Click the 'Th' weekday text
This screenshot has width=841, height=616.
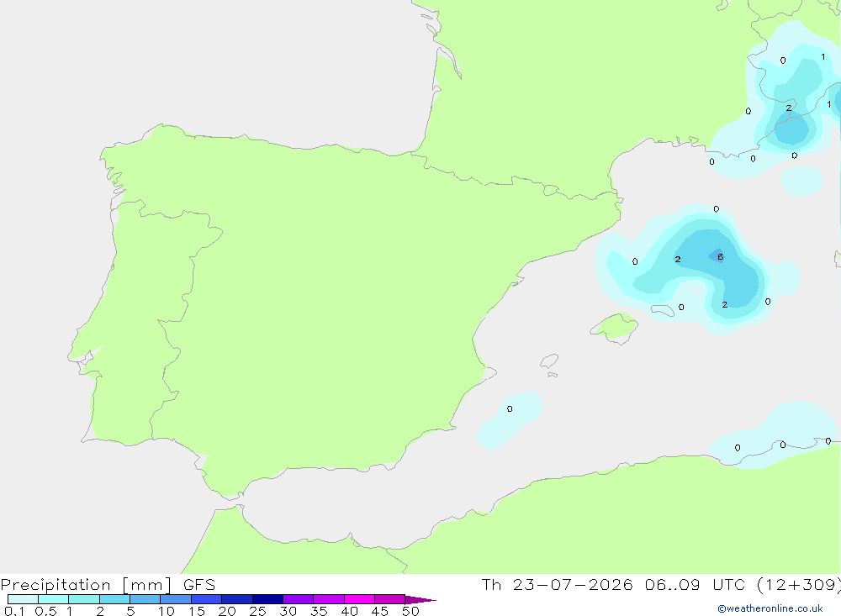[x=491, y=585]
